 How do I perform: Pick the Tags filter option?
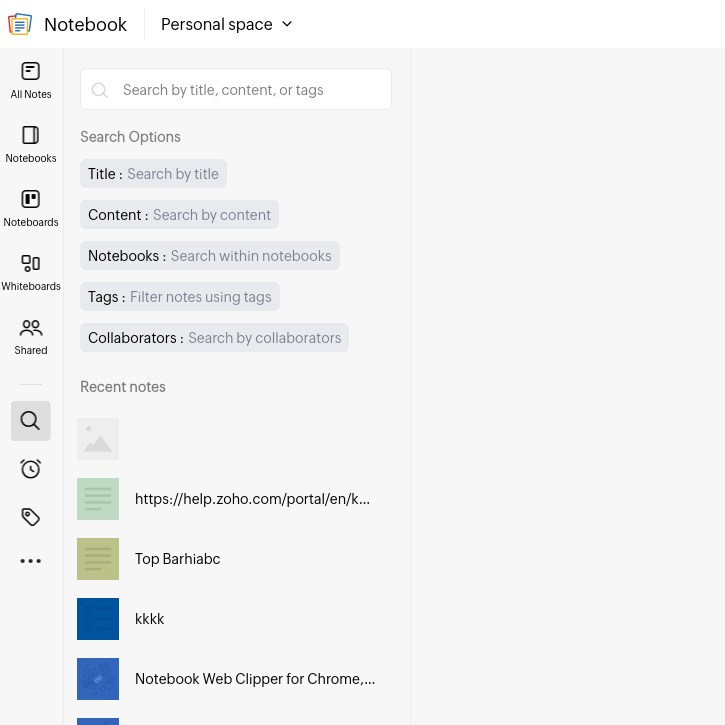point(179,297)
